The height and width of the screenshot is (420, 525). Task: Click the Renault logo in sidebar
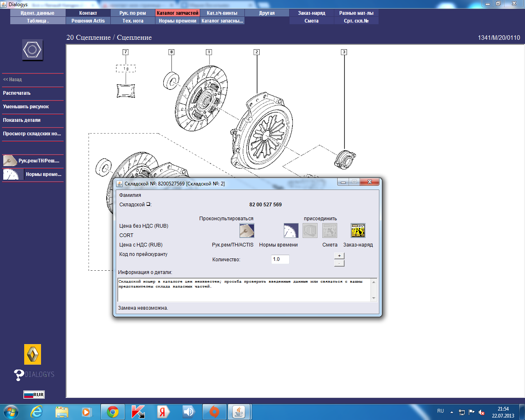32,354
